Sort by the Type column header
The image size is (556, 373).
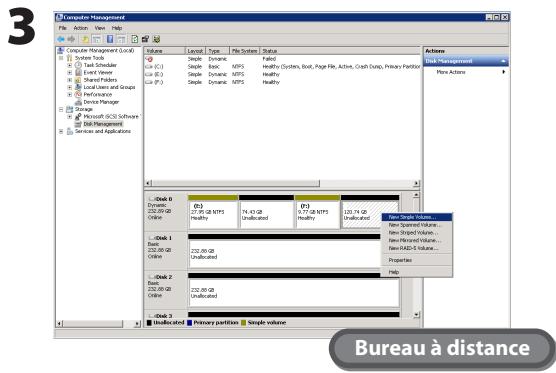click(x=218, y=51)
